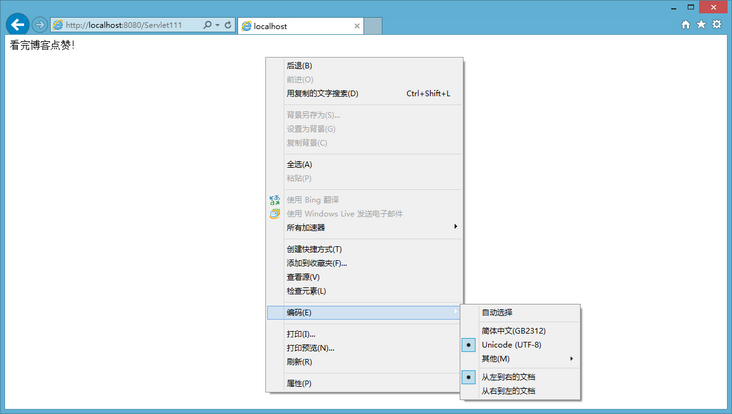The height and width of the screenshot is (414, 732).
Task: Click the search magnifier in address bar
Action: (207, 25)
